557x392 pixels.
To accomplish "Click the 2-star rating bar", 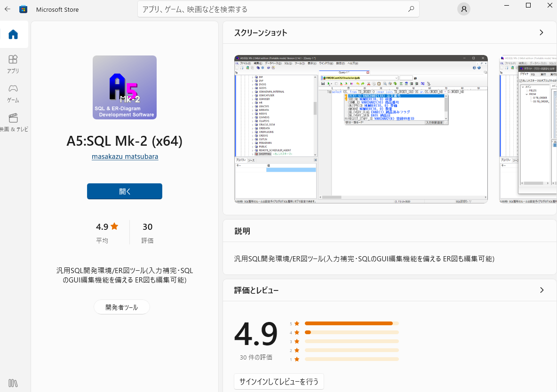I will (352, 350).
